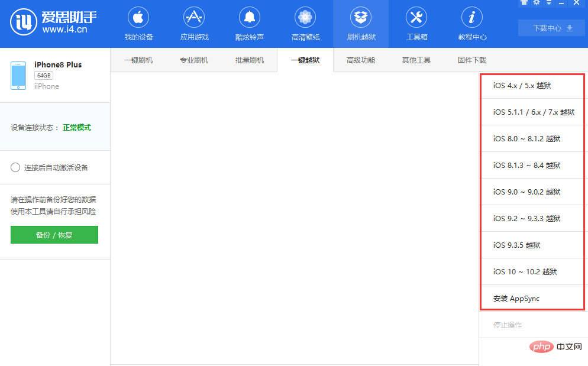Screen dimensions: 588x366
Task: Click the iPhone8 Plus device name
Action: [x=58, y=64]
